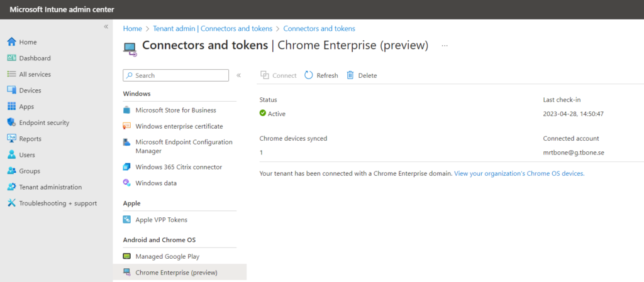Select the Devices icon in the sidebar
644x282 pixels.
pyautogui.click(x=11, y=90)
